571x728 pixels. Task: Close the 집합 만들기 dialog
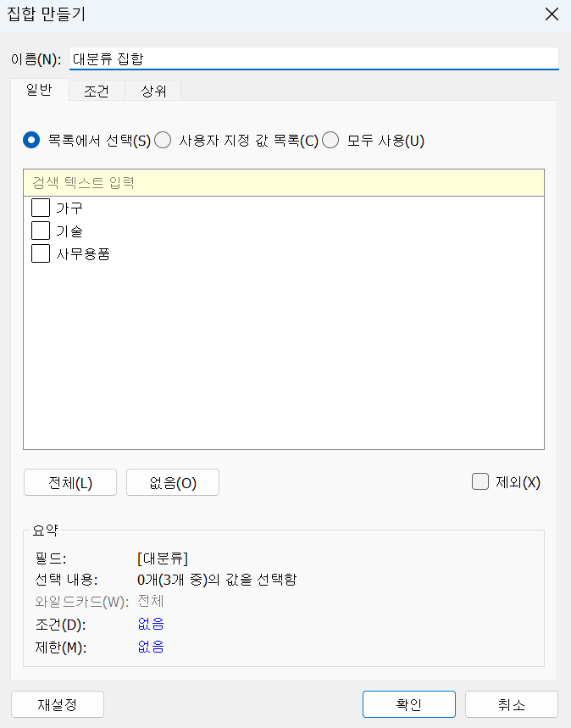pyautogui.click(x=552, y=14)
